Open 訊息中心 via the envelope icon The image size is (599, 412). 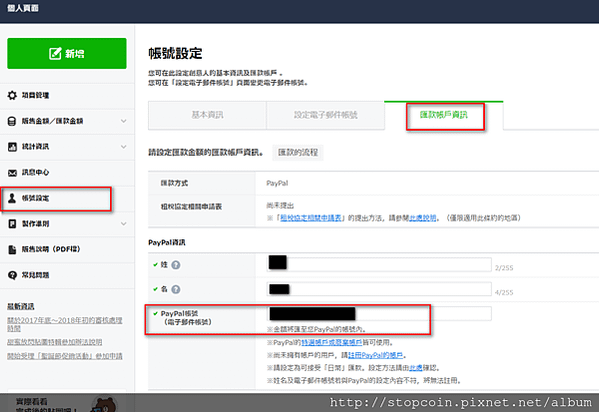click(12, 173)
